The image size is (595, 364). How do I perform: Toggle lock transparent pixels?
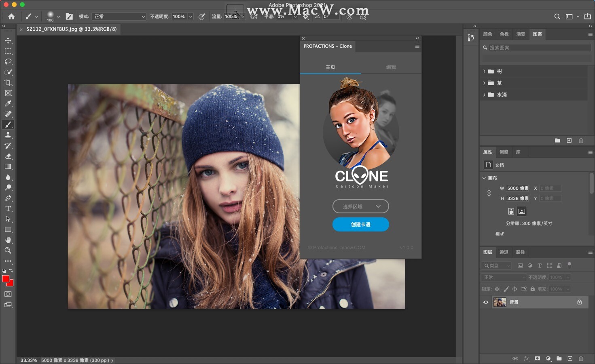497,289
